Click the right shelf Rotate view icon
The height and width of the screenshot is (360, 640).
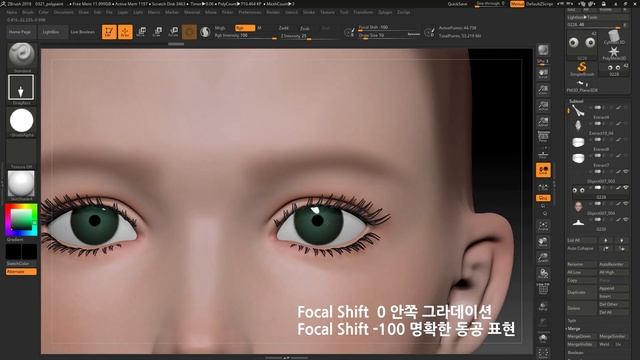[x=543, y=274]
